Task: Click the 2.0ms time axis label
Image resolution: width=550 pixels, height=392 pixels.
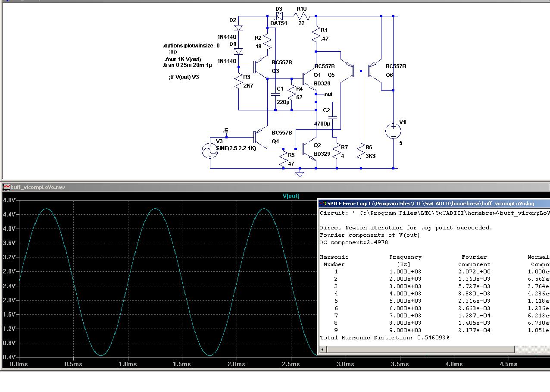Action: [x=237, y=364]
